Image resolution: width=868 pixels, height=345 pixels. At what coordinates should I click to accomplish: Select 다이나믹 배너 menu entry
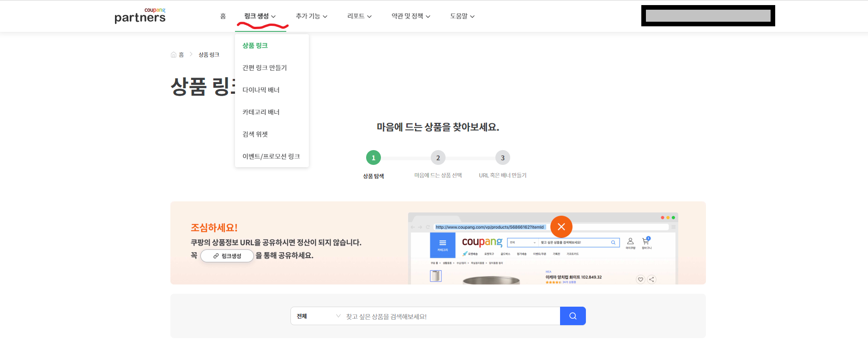point(271,90)
